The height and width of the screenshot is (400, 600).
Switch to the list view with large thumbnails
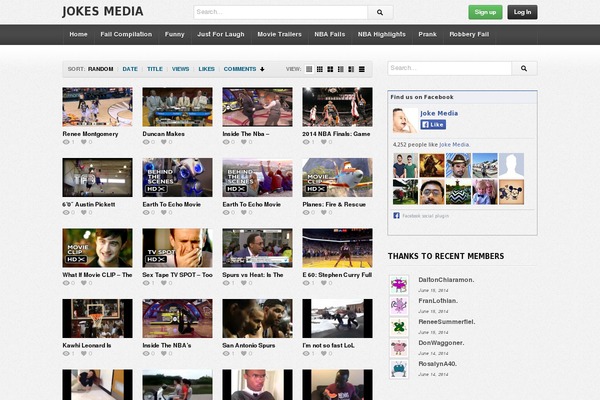click(x=351, y=69)
